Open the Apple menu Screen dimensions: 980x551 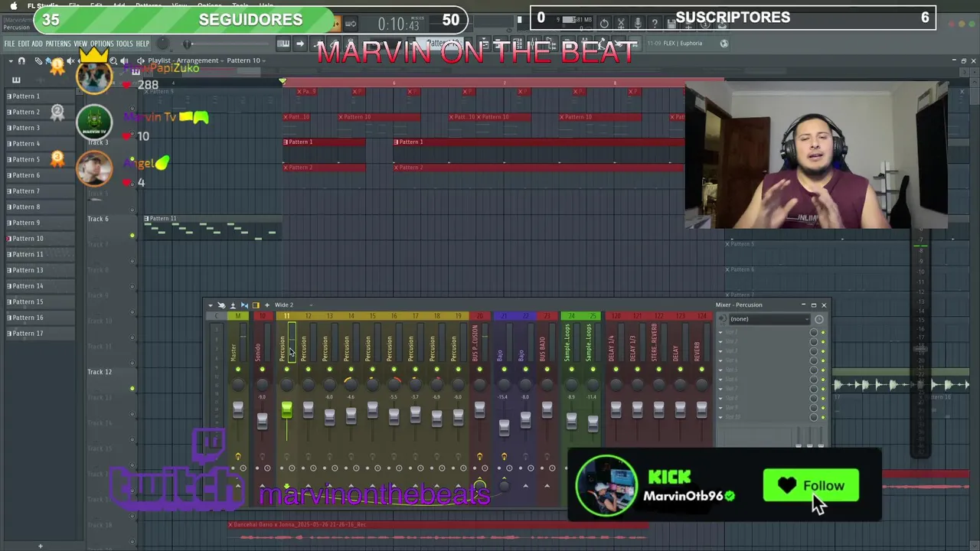click(13, 5)
